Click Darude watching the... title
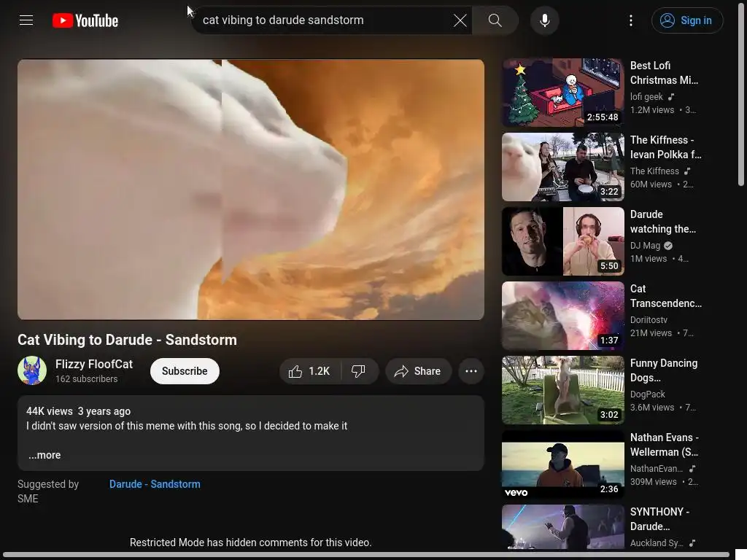Image resolution: width=747 pixels, height=560 pixels. click(662, 222)
